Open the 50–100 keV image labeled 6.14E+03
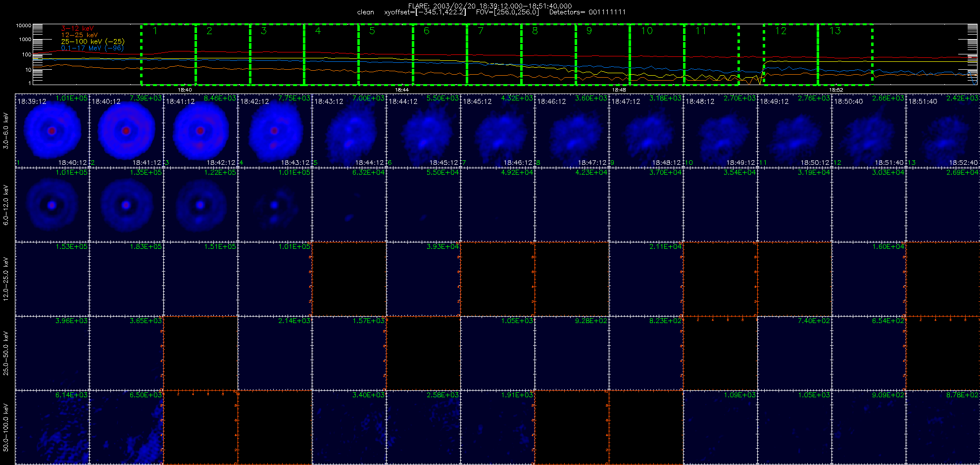 coord(52,427)
